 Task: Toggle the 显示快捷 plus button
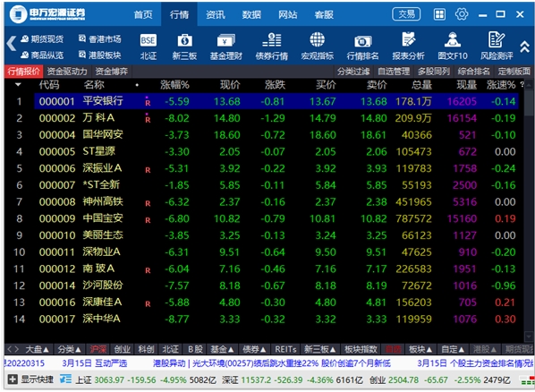click(x=13, y=379)
